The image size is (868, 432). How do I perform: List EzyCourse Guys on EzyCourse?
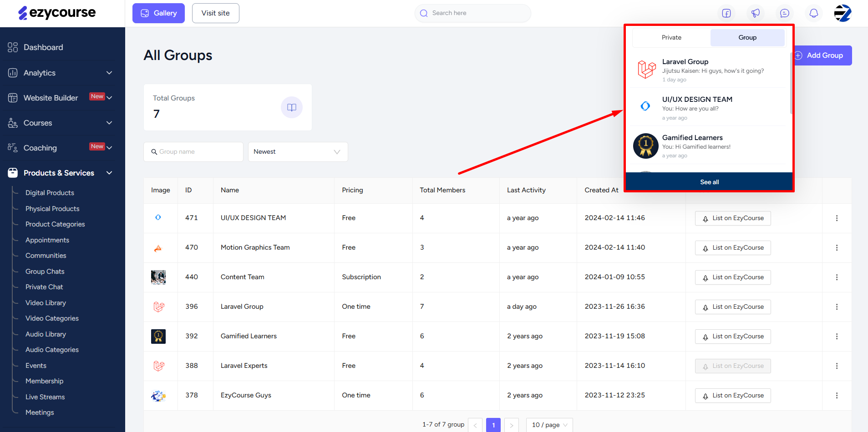[733, 396]
